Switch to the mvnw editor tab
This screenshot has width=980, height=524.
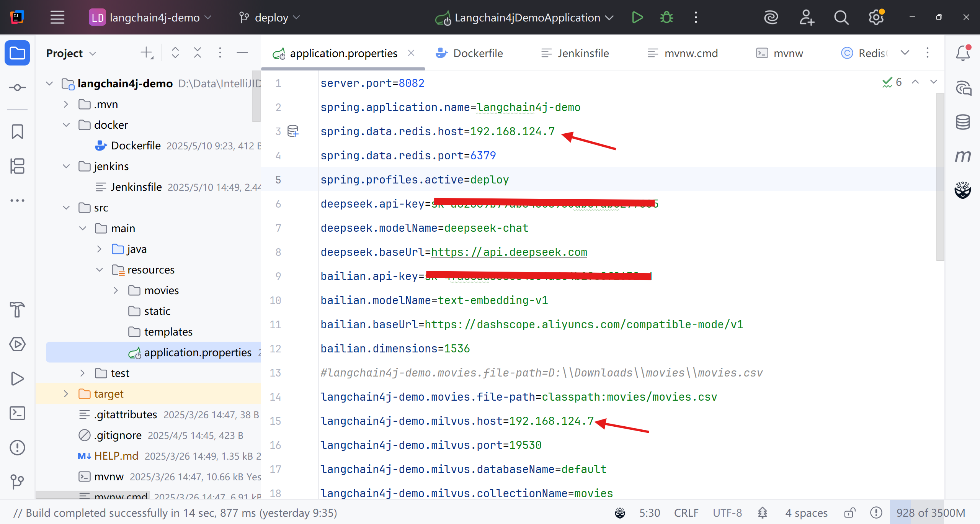779,53
